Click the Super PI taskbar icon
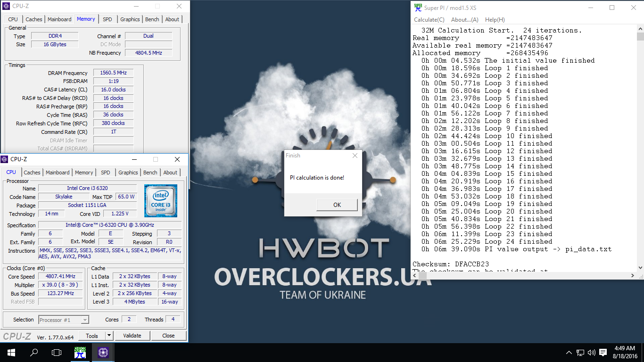The width and height of the screenshot is (644, 362). [x=80, y=352]
